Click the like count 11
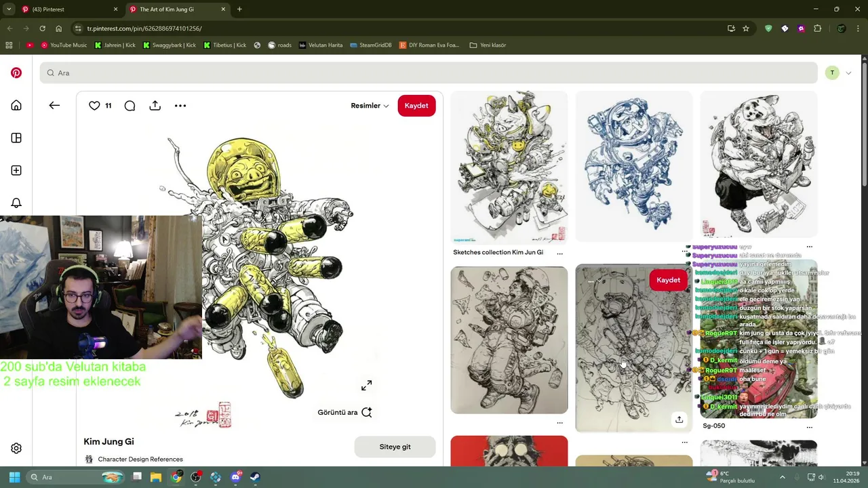Screen dimensions: 868x488 pyautogui.click(x=108, y=106)
